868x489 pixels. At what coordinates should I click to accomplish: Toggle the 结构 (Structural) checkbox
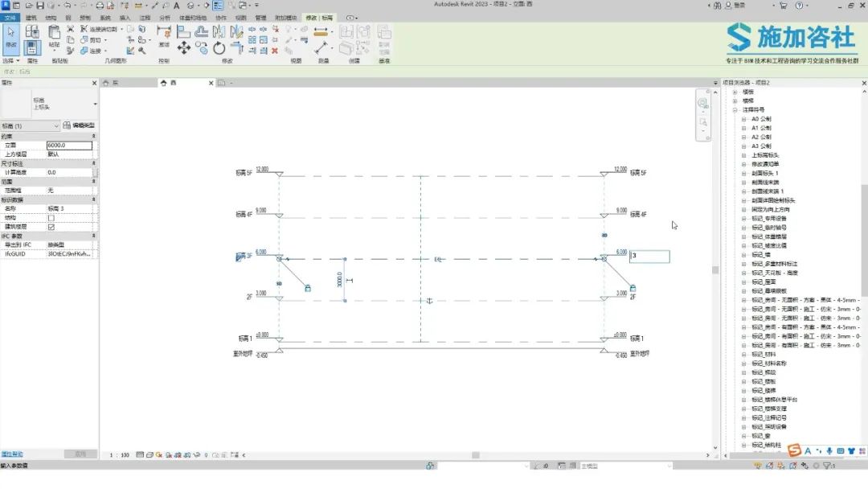point(51,218)
